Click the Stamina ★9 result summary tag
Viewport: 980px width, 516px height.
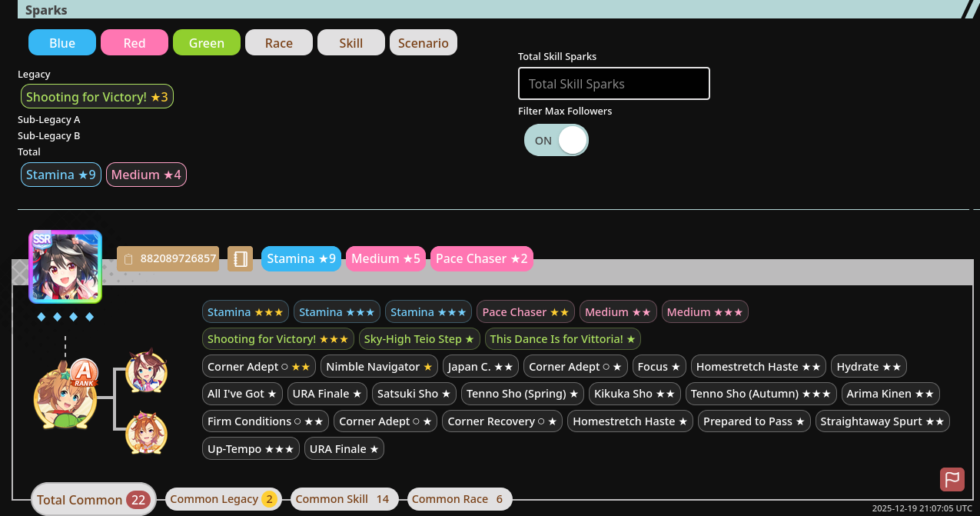[x=301, y=258]
